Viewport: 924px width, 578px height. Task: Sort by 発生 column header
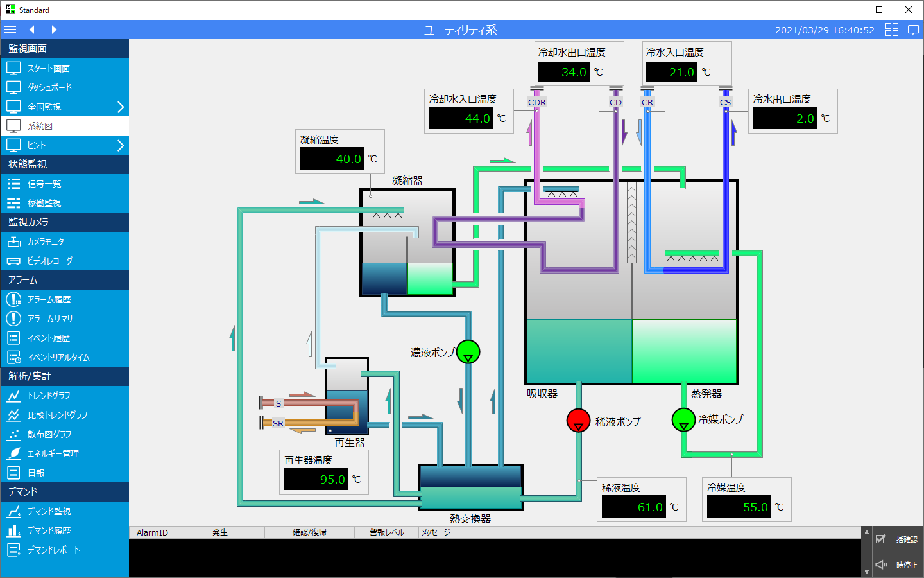[220, 532]
